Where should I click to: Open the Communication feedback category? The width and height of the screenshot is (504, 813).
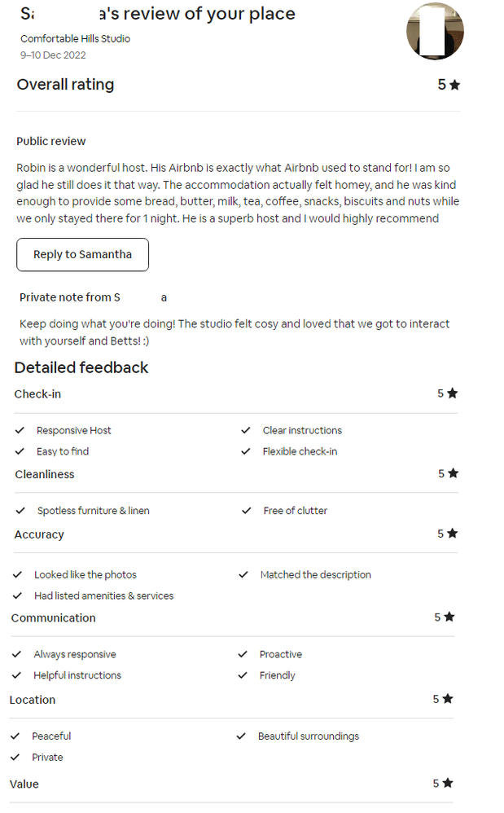pyautogui.click(x=53, y=617)
